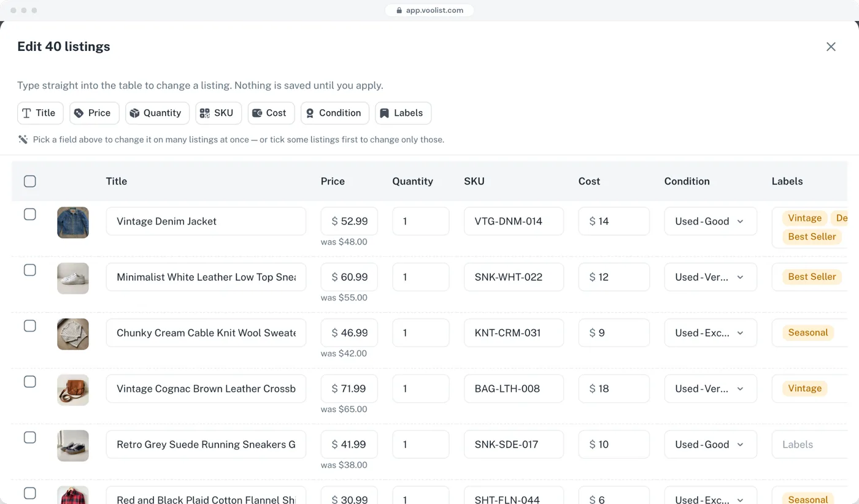859x504 pixels.
Task: Click the Vintage label on BAG-LTH-008 row
Action: coord(804,388)
